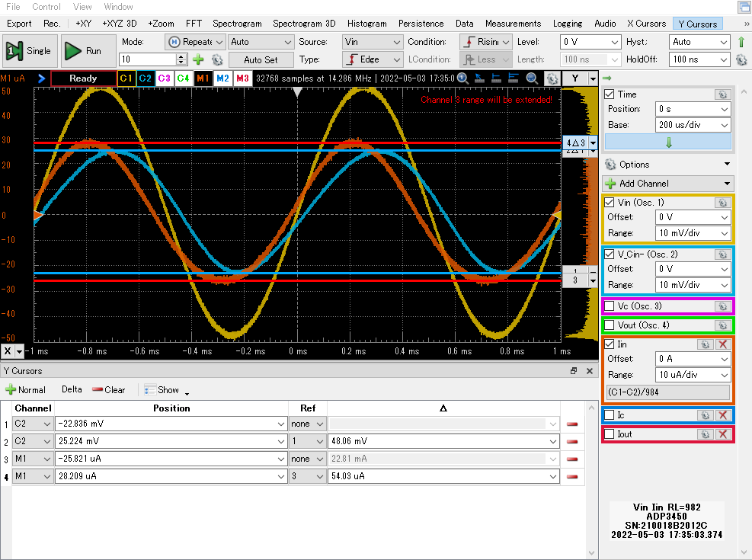Image resolution: width=752 pixels, height=560 pixels.
Task: Click the Clear cursors button
Action: 108,389
